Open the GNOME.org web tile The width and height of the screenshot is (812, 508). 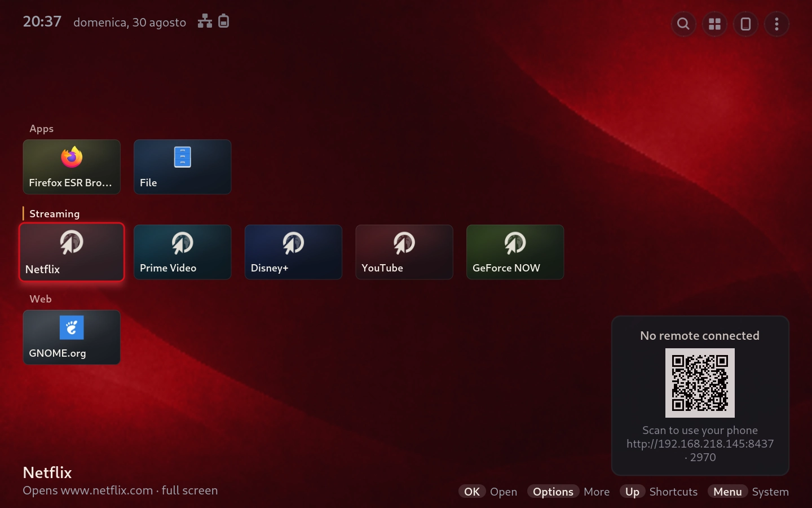point(72,338)
